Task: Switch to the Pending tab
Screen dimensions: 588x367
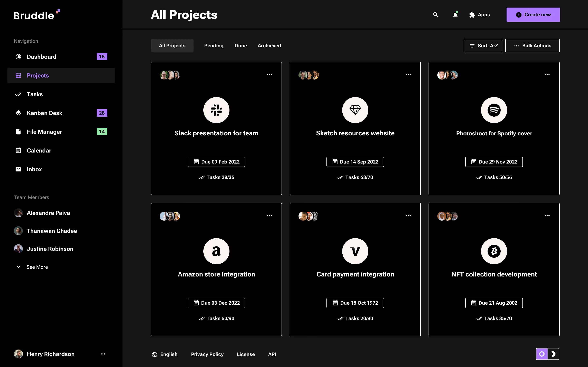Action: [214, 45]
